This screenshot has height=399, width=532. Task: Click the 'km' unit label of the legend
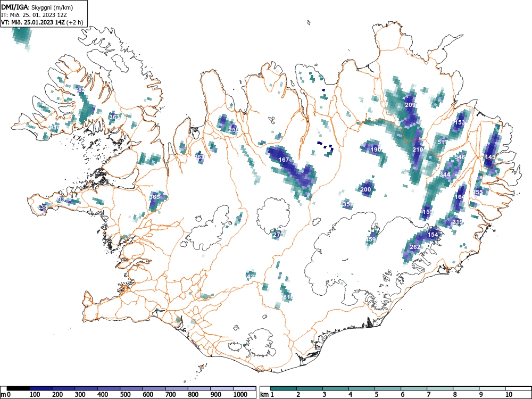264,395
